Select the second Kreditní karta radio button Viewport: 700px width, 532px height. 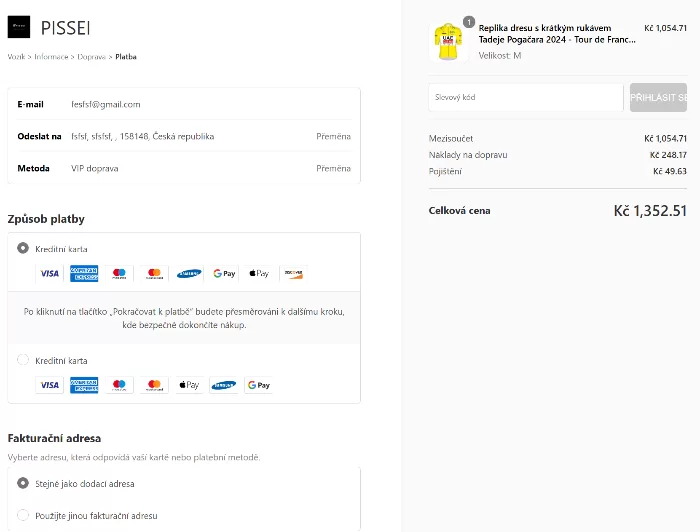click(x=23, y=360)
